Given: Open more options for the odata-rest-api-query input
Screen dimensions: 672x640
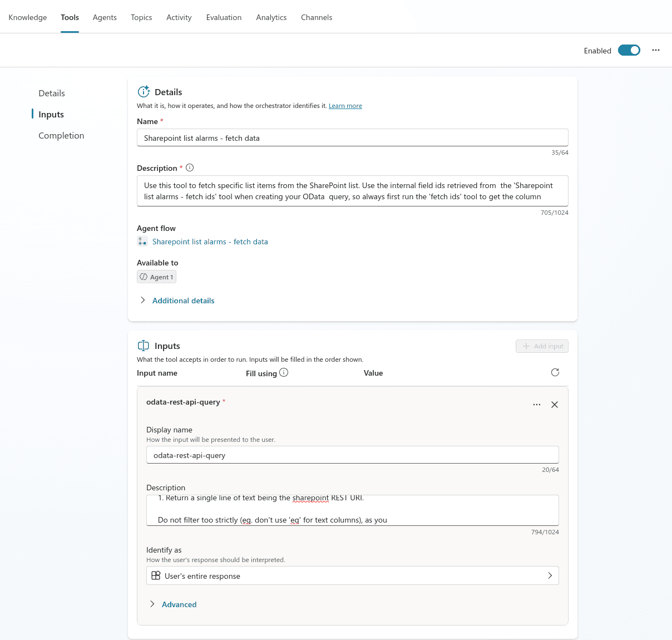Looking at the screenshot, I should (x=536, y=405).
